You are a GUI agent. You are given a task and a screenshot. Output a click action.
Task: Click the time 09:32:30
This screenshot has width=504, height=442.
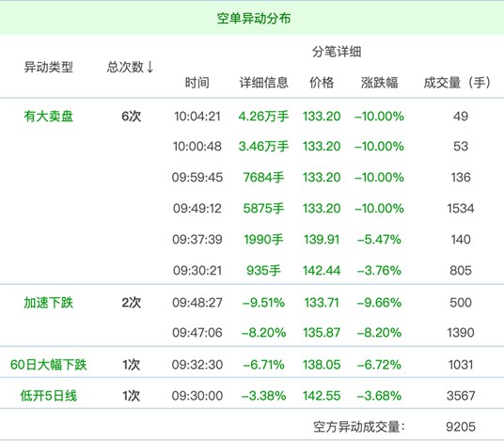click(x=197, y=365)
